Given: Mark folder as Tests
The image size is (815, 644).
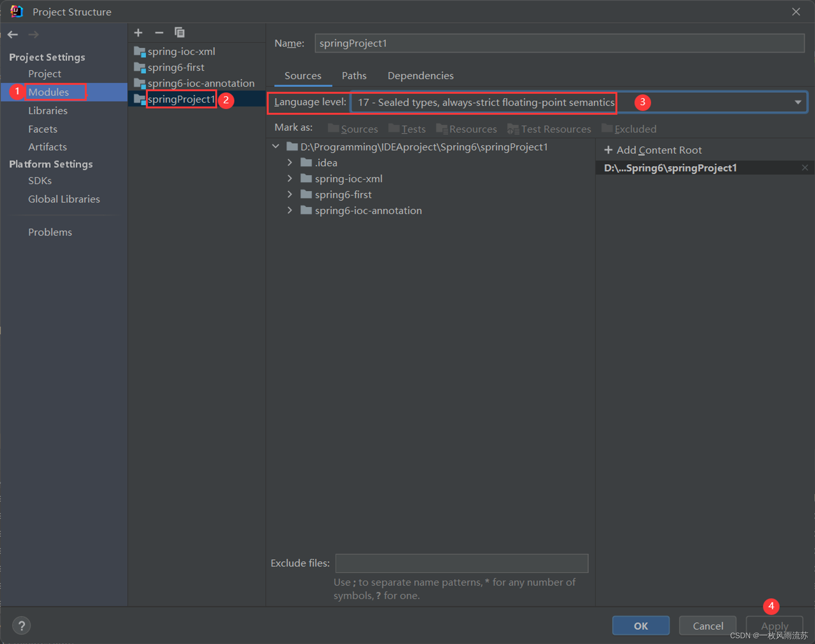Looking at the screenshot, I should pos(407,129).
